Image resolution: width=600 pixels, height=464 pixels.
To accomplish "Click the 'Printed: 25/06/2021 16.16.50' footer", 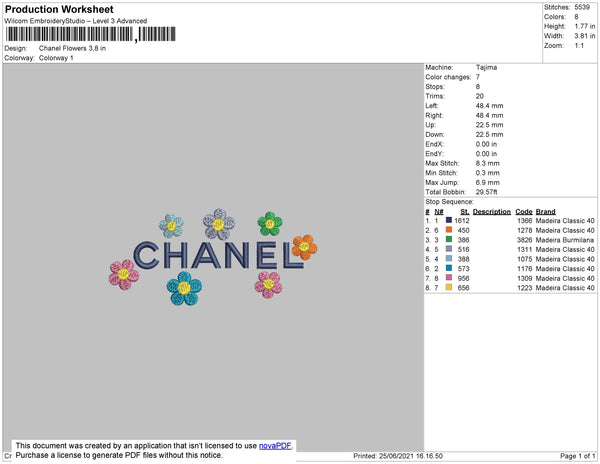I will pos(398,456).
